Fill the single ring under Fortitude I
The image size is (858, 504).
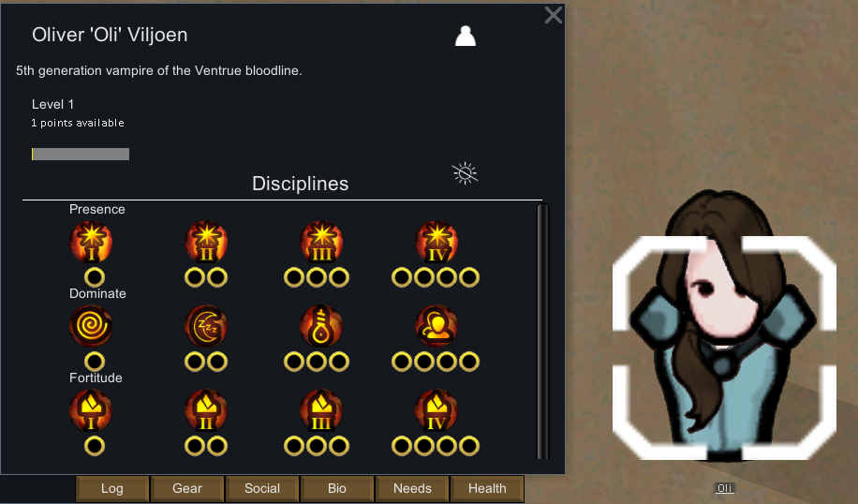pyautogui.click(x=94, y=446)
